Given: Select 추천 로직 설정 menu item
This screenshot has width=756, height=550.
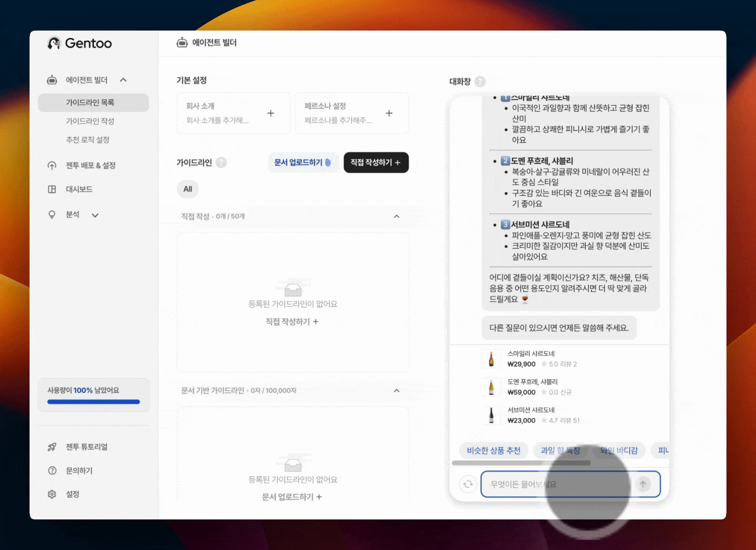Looking at the screenshot, I should point(88,140).
